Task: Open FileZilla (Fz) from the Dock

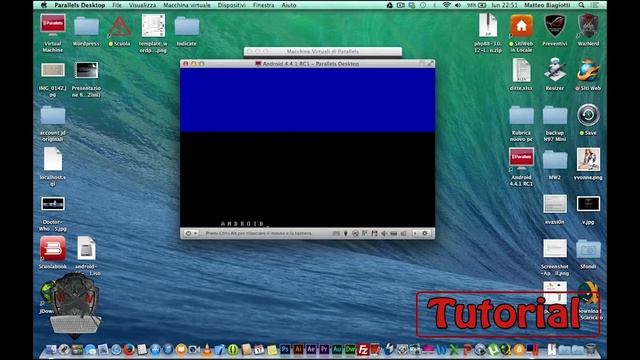Action: click(x=363, y=349)
